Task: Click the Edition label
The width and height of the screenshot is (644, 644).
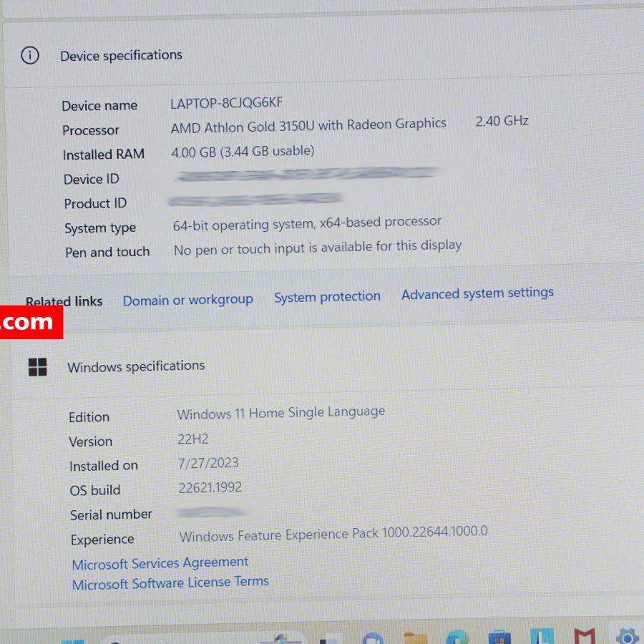Action: pyautogui.click(x=89, y=417)
